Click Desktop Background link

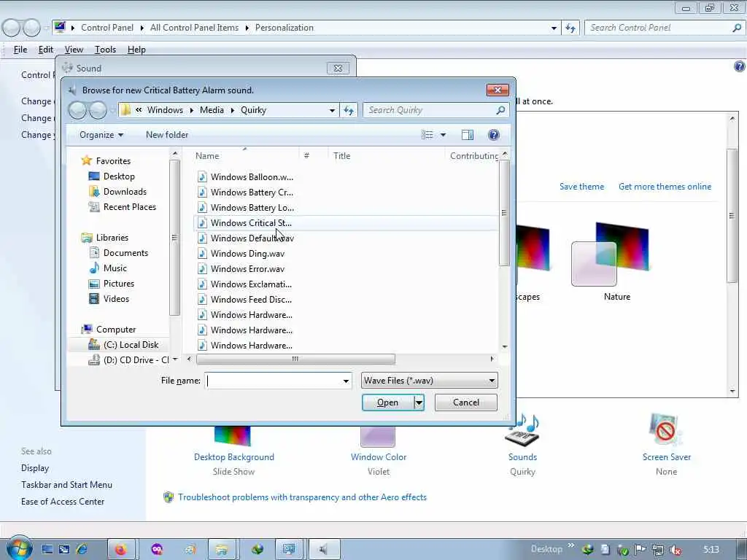234,457
